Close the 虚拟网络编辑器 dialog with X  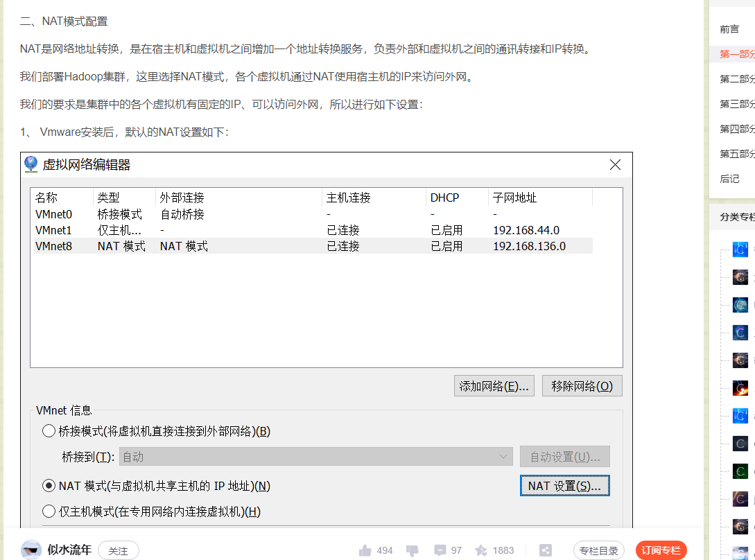[615, 165]
